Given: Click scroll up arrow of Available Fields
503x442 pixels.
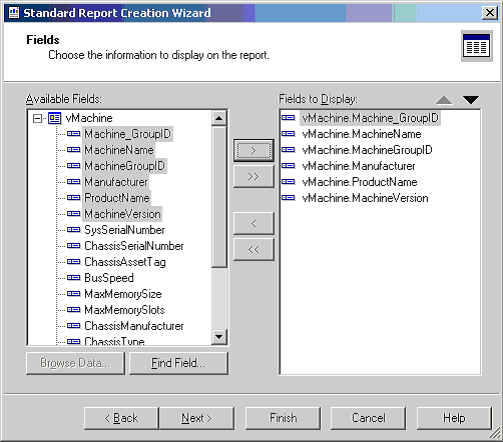Looking at the screenshot, I should 219,118.
